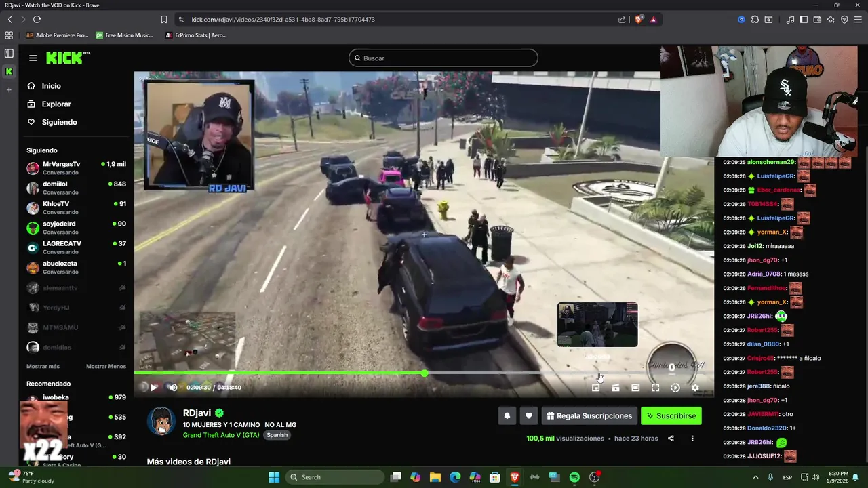The width and height of the screenshot is (868, 488).
Task: Toggle vertical tabs panel icon
Action: [9, 54]
